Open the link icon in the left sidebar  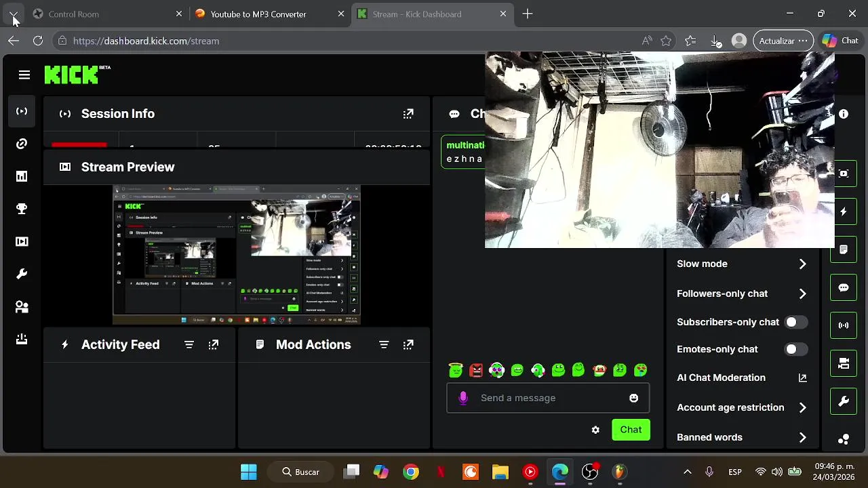click(x=22, y=144)
